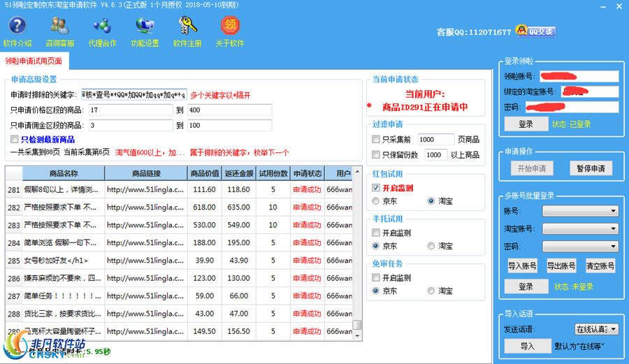Screen dimensions: 629x364
Task: Click the 商品价值 column header
Action: [x=205, y=173]
